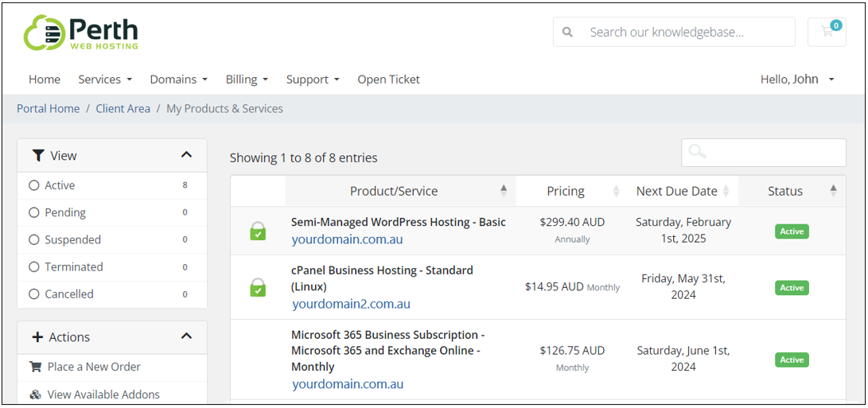Image resolution: width=868 pixels, height=408 pixels.
Task: Open the Billing menu
Action: click(247, 80)
